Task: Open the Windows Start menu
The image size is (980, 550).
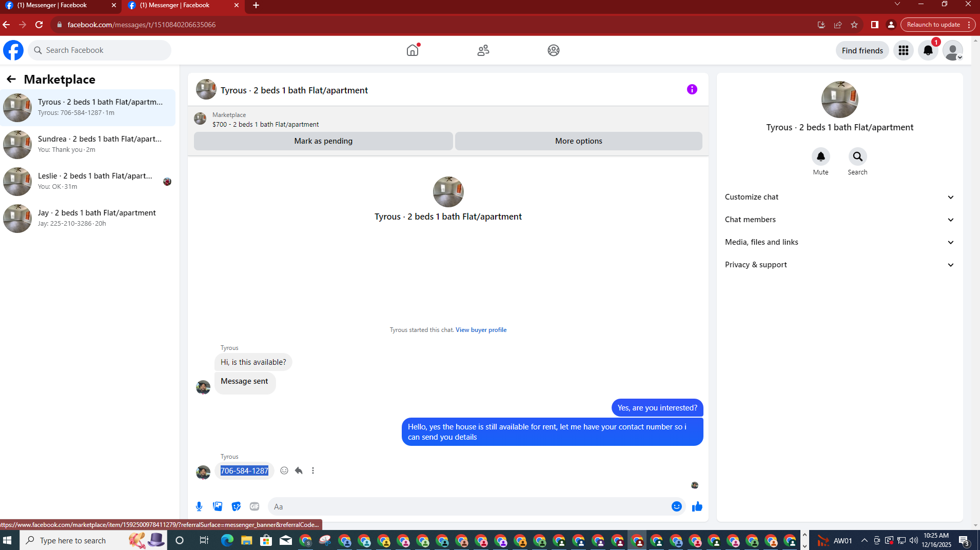Action: 7,540
